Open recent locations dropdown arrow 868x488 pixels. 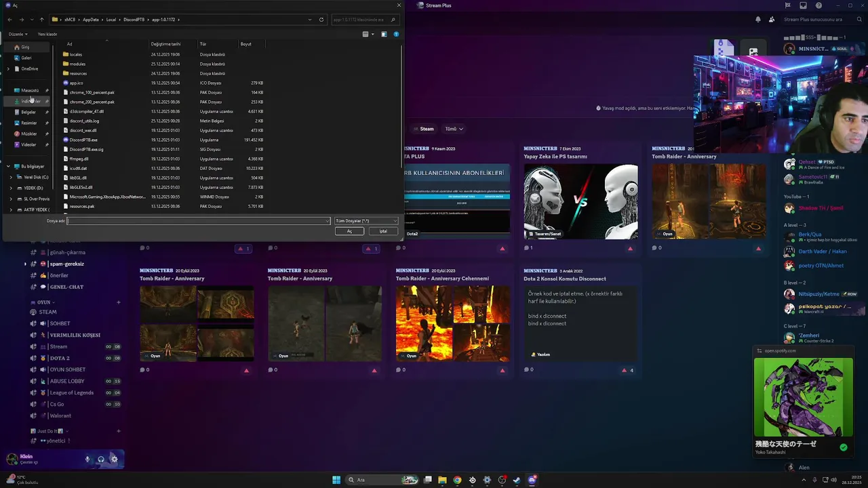[32, 20]
